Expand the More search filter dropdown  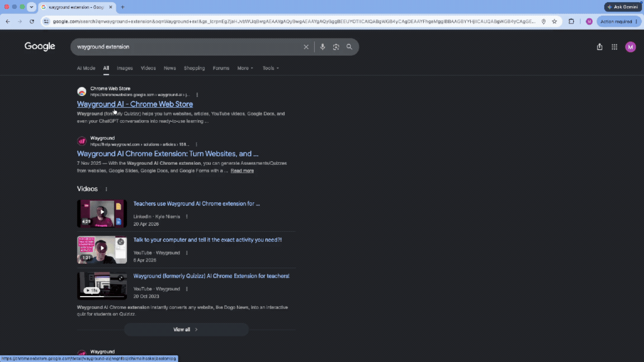(245, 68)
